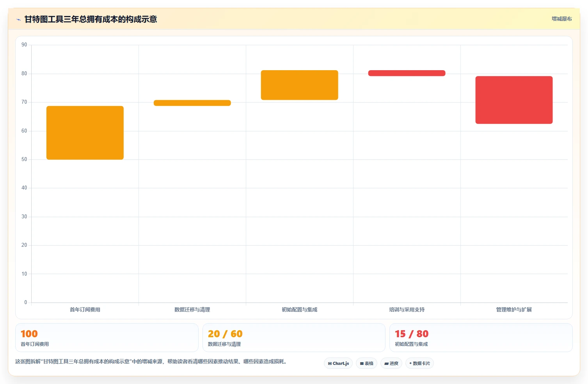
Task: Click the description text starting 这张图拆解
Action: click(x=151, y=362)
